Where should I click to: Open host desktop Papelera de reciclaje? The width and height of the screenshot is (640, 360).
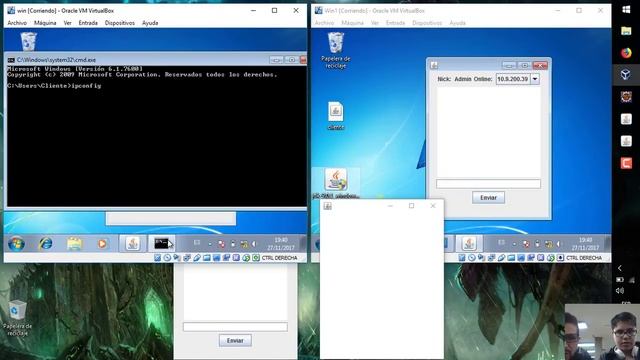(17, 318)
